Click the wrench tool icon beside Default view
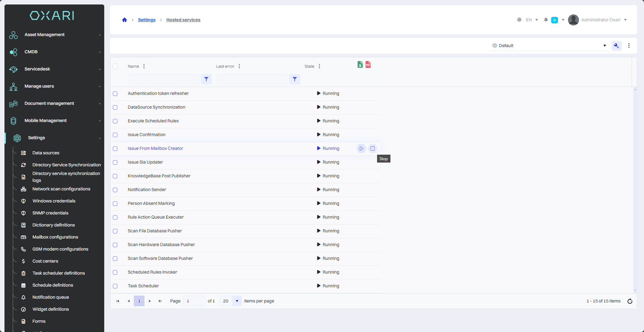 pos(616,46)
